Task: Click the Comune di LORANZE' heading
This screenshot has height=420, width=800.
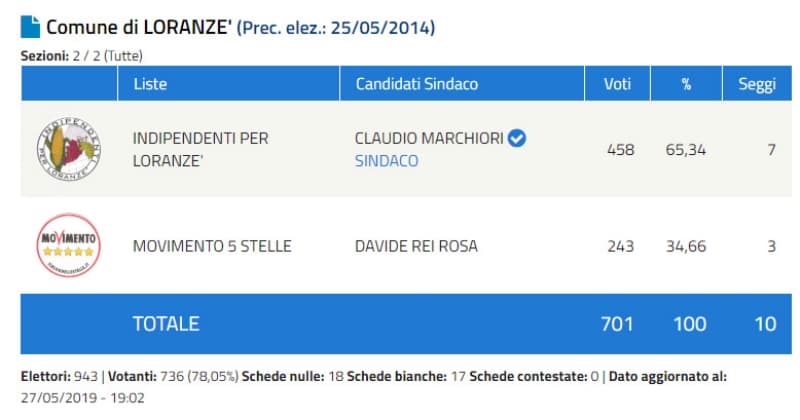Action: (139, 27)
